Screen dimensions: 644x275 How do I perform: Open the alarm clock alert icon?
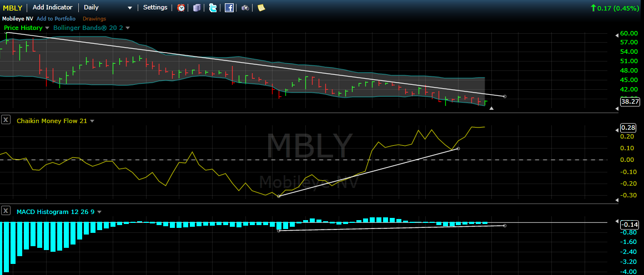tap(181, 7)
